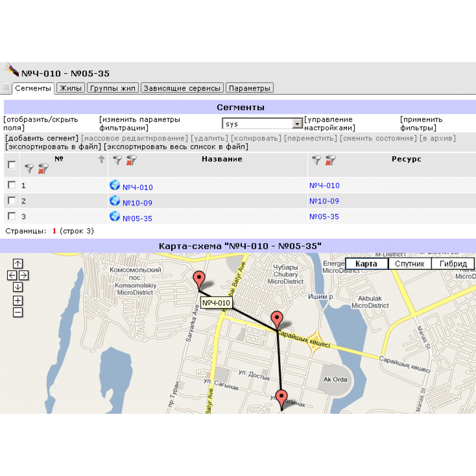Click the sort arrow in the № column
Image resolution: width=476 pixels, height=476 pixels.
[x=101, y=159]
